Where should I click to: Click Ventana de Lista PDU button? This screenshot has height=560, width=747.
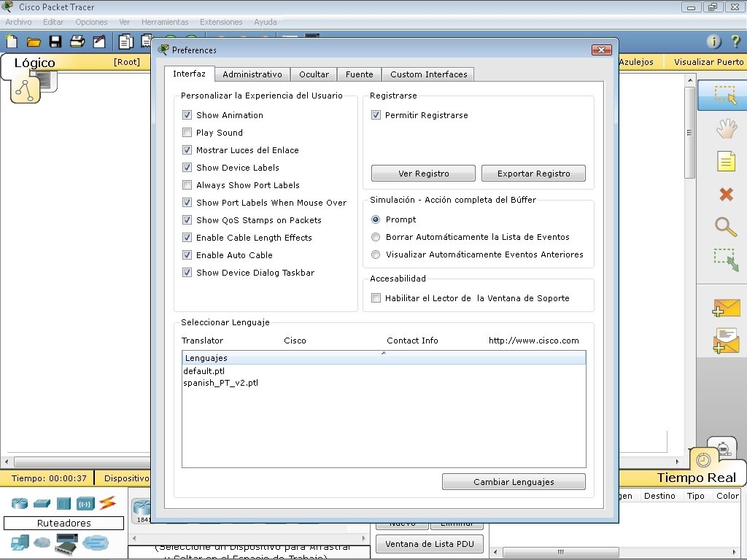point(430,544)
